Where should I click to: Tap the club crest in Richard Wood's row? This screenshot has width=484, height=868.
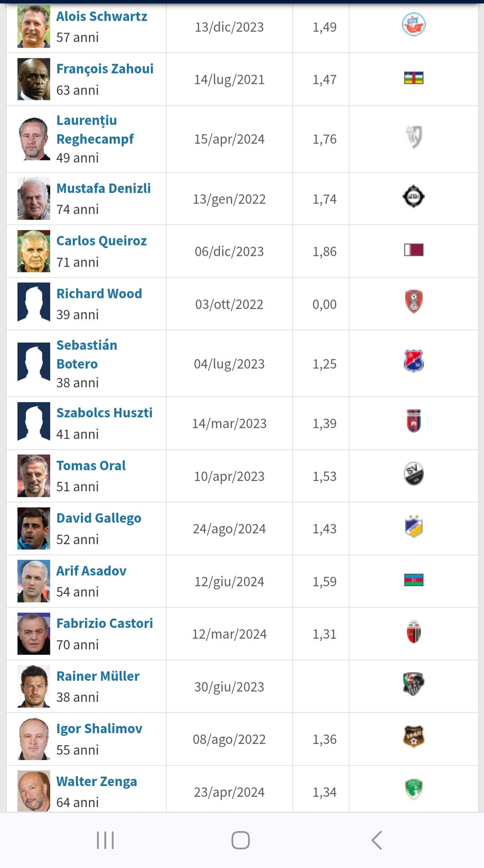pos(414,301)
